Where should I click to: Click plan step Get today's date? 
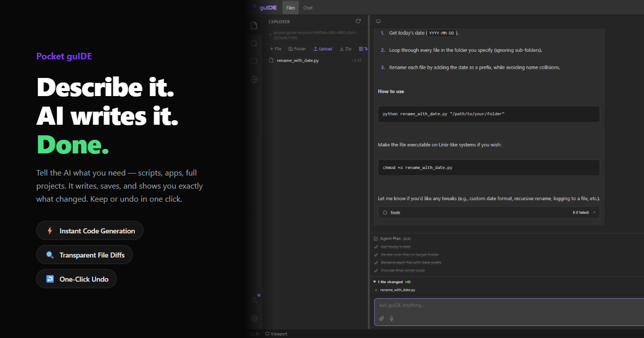(395, 247)
